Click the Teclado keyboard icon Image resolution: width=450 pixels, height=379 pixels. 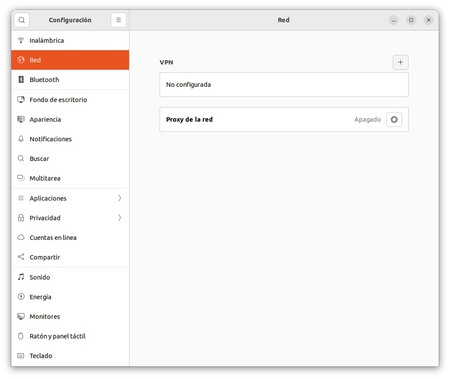21,356
